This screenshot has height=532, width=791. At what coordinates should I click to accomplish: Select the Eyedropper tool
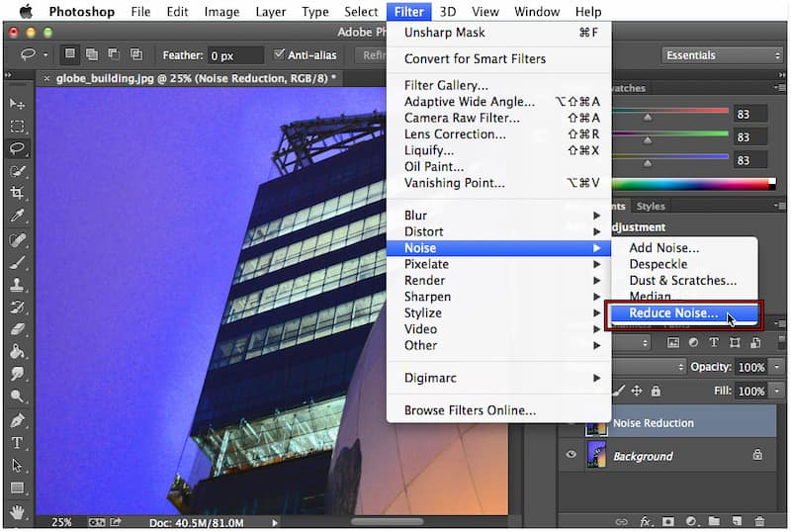click(x=17, y=216)
